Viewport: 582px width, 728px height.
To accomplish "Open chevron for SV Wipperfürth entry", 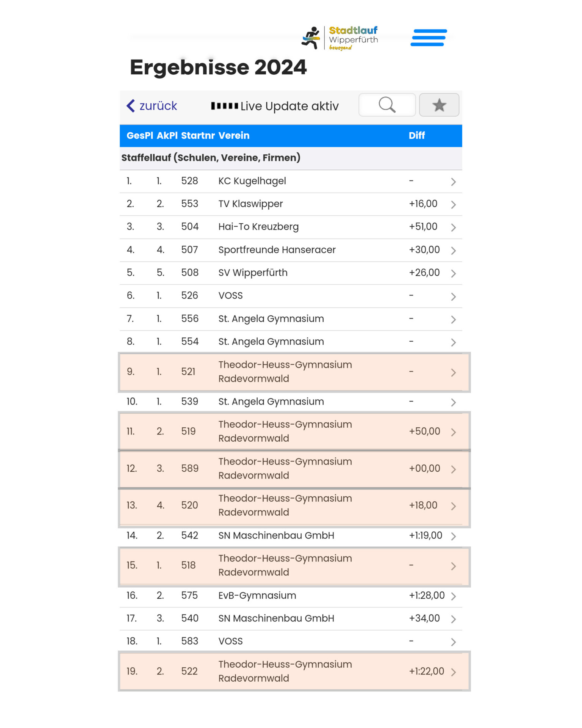I will coord(453,273).
